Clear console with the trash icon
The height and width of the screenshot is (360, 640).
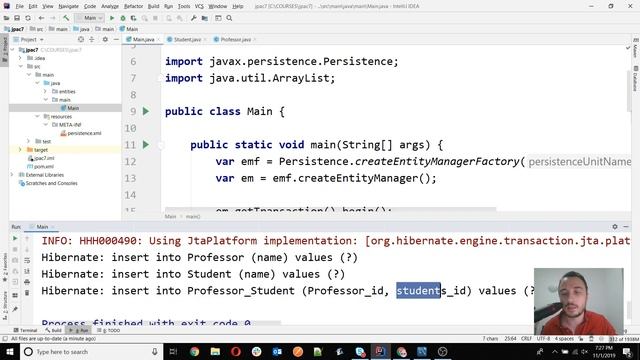[27, 293]
